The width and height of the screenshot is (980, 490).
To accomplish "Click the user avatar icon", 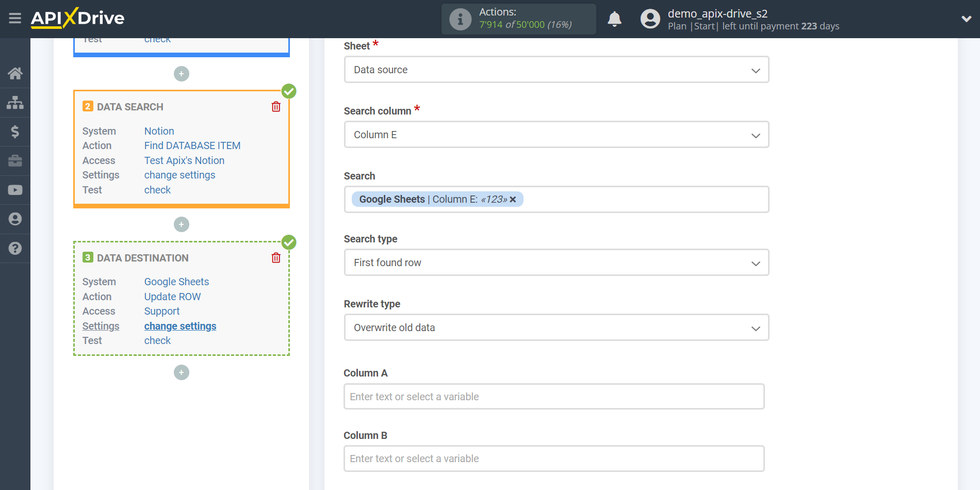I will point(650,19).
